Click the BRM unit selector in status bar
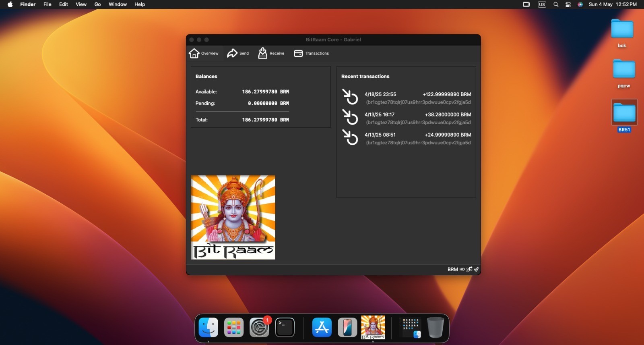The width and height of the screenshot is (644, 345). [x=452, y=269]
